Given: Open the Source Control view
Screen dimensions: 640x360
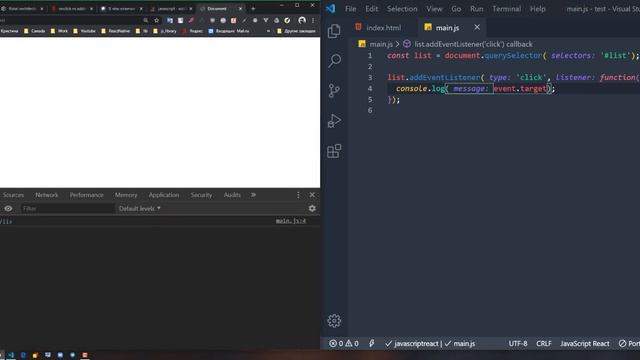Looking at the screenshot, I should click(x=334, y=91).
